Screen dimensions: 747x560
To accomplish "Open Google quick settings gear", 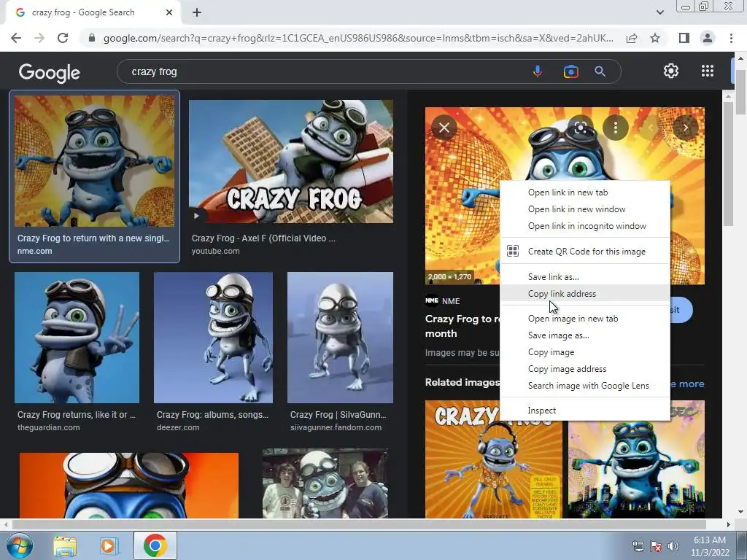I will tap(671, 71).
